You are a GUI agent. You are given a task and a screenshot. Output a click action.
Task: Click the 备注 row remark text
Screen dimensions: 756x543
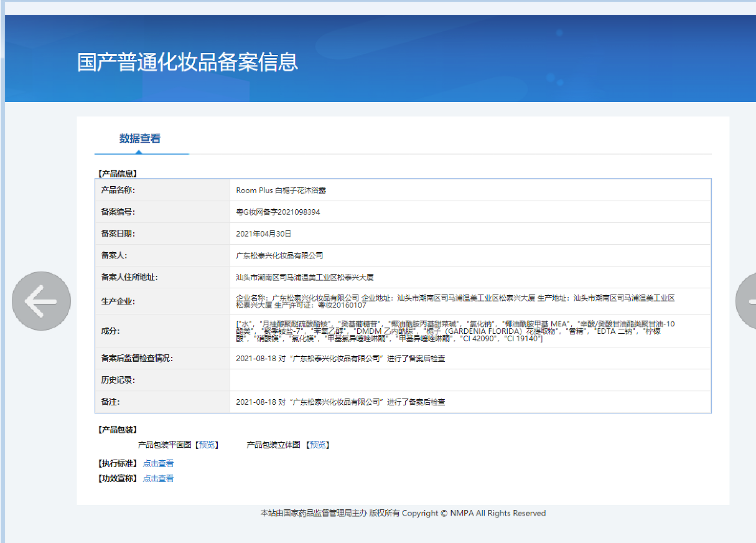340,402
